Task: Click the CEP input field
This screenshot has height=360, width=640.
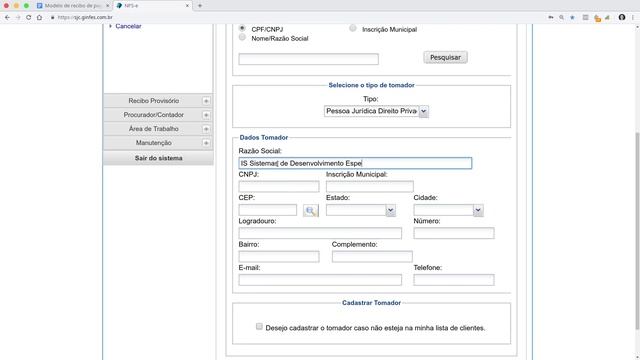Action: pos(268,210)
